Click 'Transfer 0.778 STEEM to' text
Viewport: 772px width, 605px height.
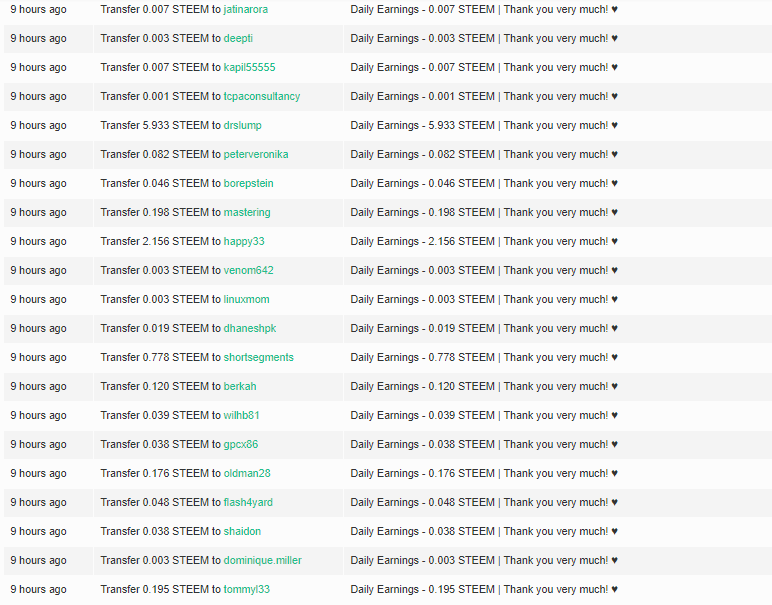coord(161,358)
